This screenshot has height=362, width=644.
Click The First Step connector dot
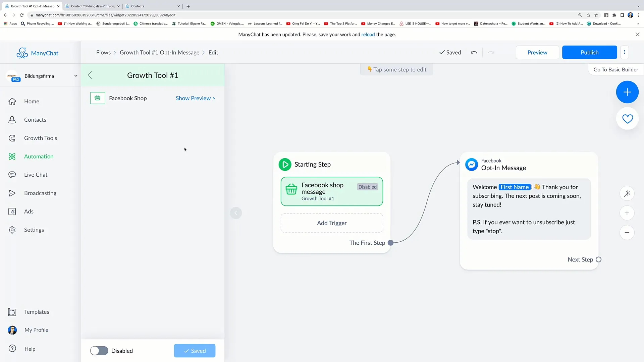tap(390, 243)
